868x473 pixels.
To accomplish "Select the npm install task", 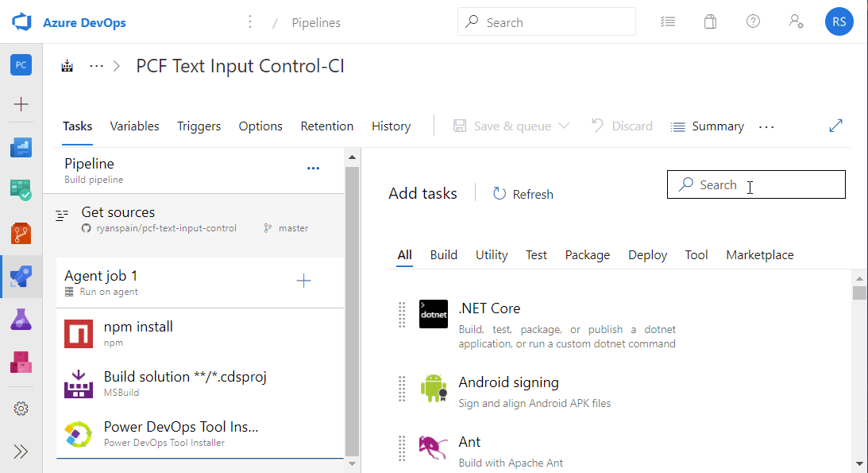I will coord(200,333).
